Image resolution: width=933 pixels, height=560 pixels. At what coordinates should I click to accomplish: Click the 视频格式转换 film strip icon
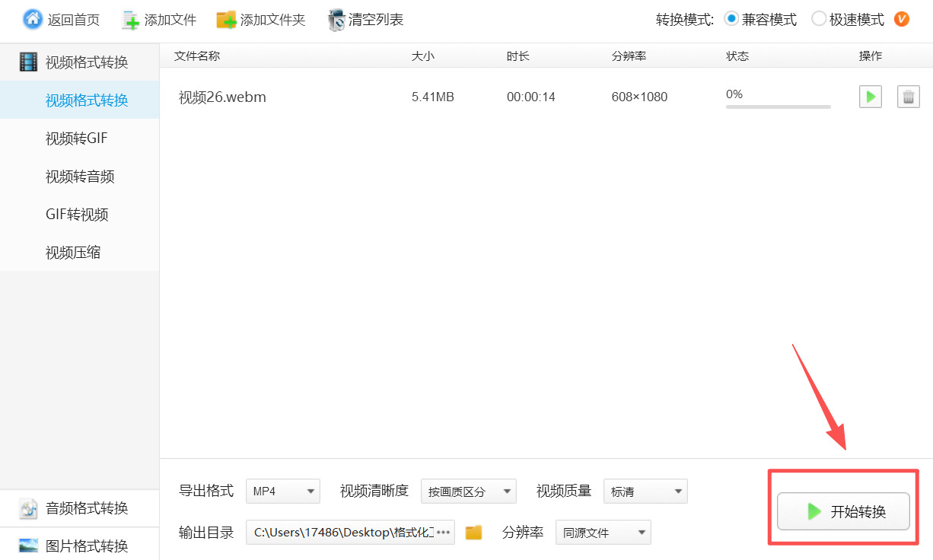pos(28,62)
